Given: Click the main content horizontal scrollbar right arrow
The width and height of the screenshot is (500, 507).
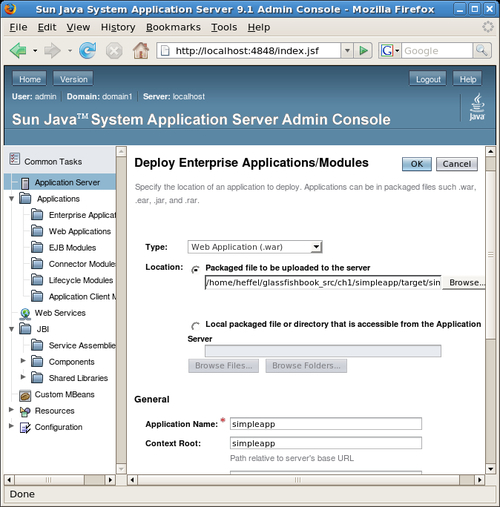Looking at the screenshot, I should pos(479,480).
